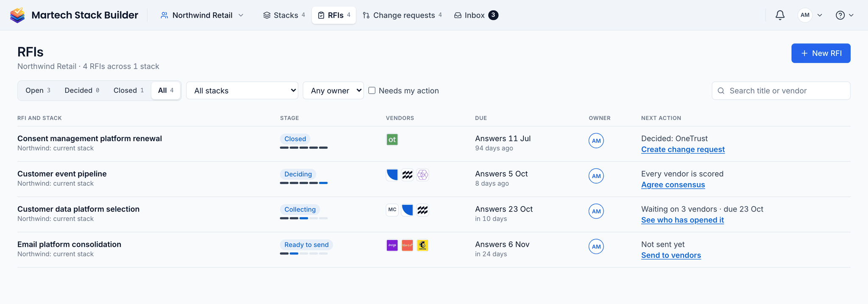Click the search magnifier icon

point(721,91)
